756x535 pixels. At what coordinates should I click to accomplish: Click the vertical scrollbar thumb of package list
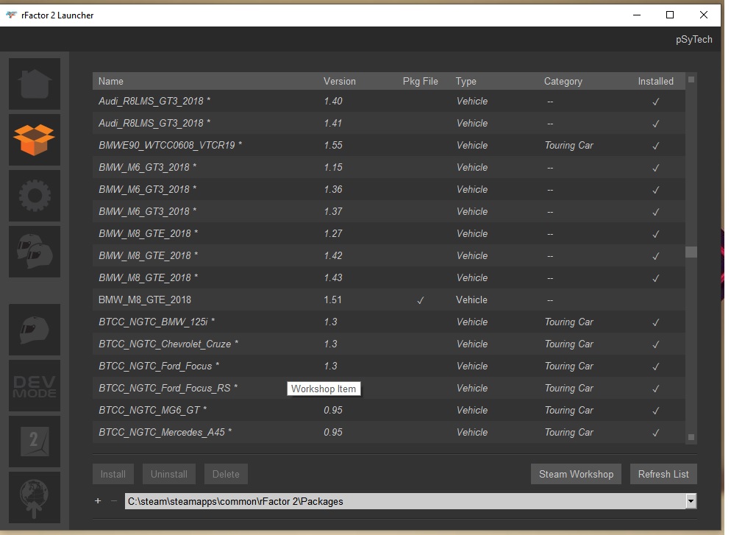click(x=691, y=252)
